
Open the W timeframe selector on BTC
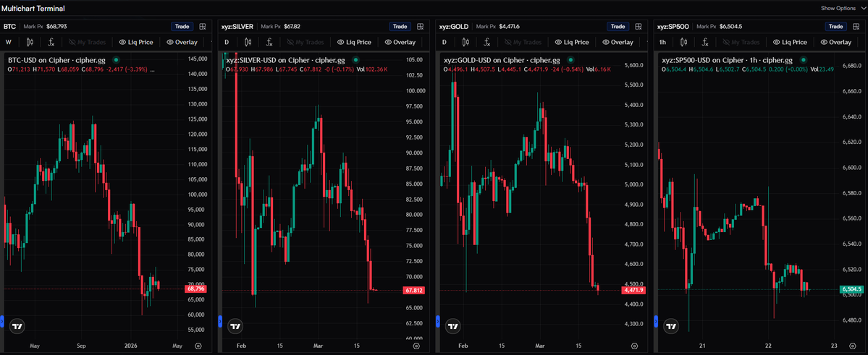tap(9, 42)
